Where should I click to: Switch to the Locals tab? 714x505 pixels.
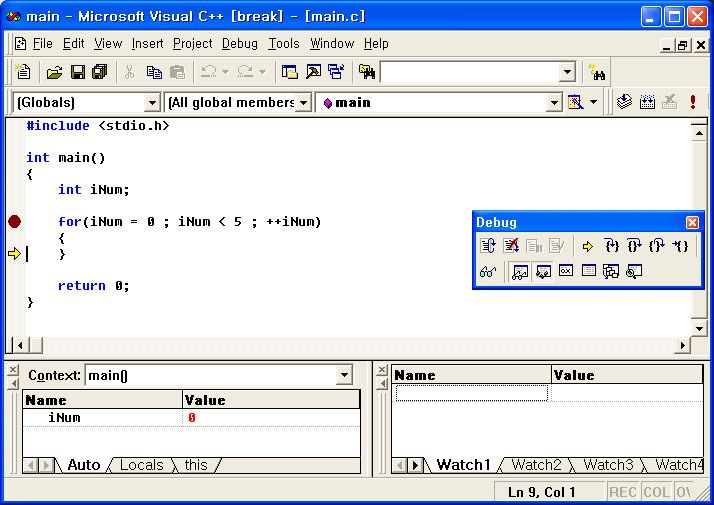pyautogui.click(x=141, y=465)
